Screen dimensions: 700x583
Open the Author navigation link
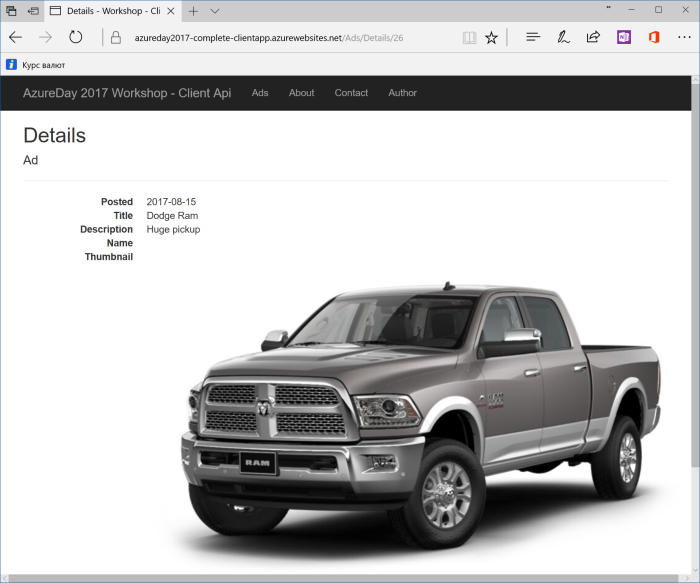point(402,93)
